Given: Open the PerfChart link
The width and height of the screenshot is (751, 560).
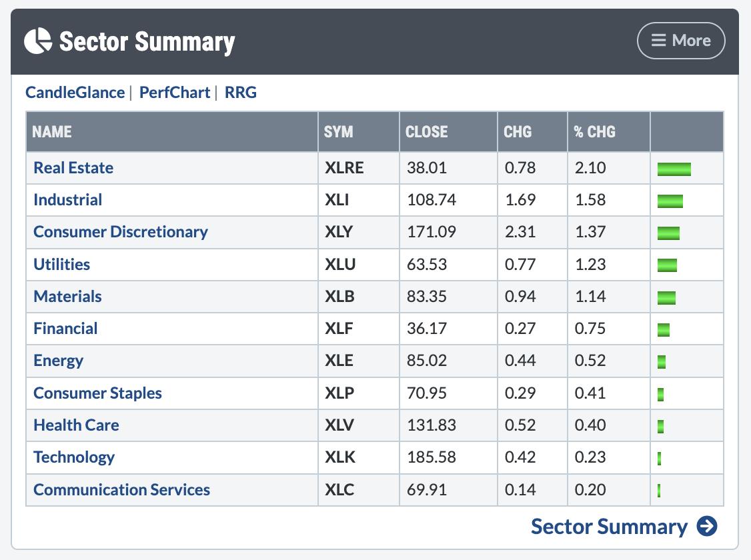Looking at the screenshot, I should (x=175, y=93).
